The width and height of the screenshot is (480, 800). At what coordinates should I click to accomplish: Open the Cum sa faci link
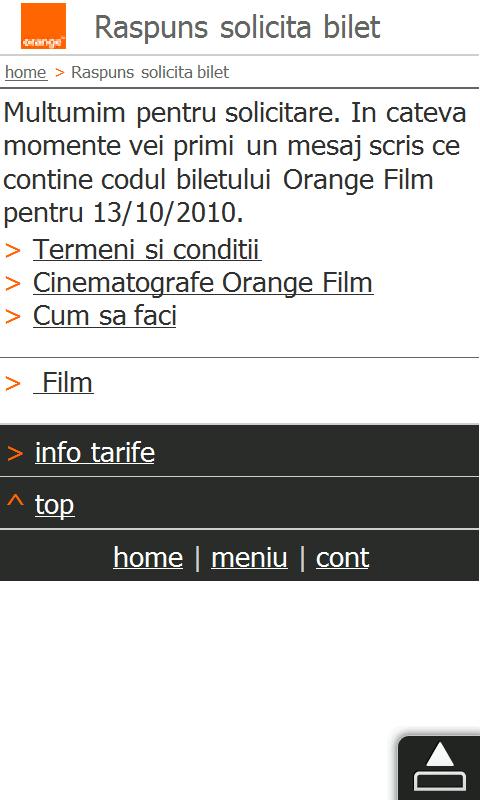pos(105,316)
